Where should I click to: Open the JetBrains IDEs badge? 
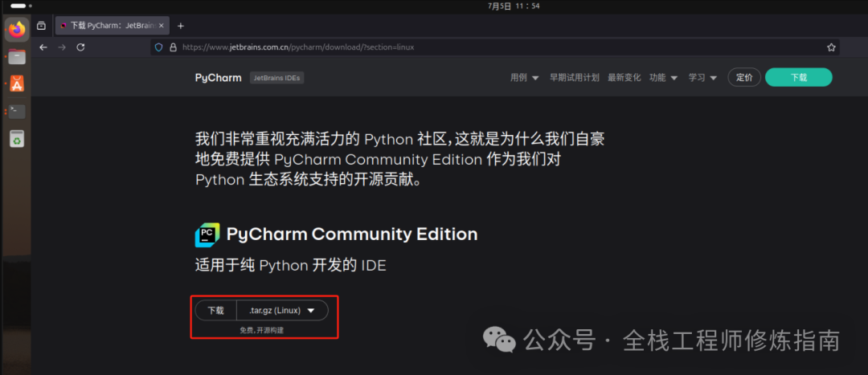(276, 78)
